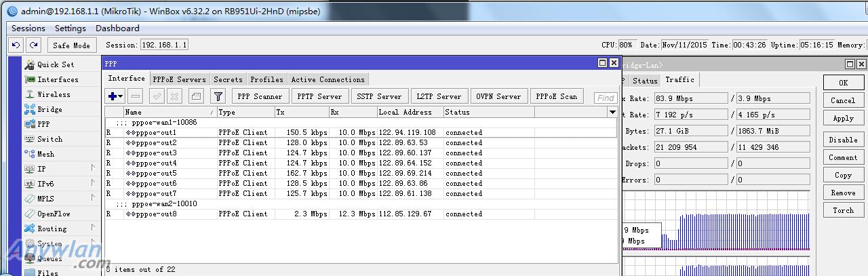Click the blue plus add button

pos(115,96)
